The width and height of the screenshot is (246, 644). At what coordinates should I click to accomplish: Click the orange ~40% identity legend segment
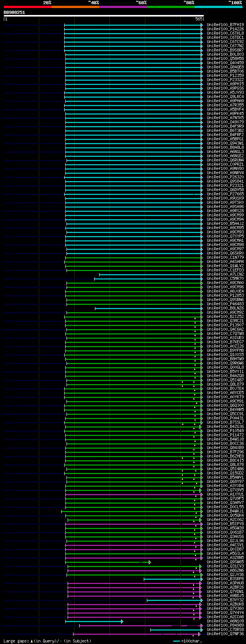point(75,7)
